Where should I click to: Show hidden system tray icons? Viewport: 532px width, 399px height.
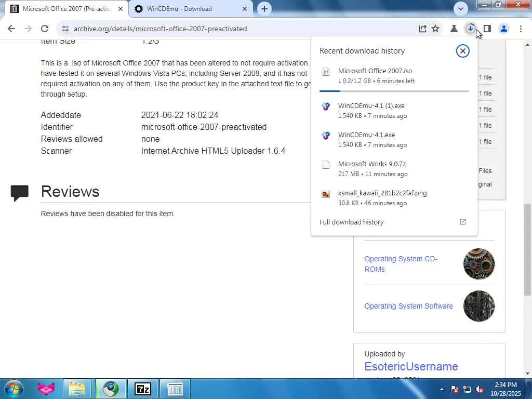coord(442,389)
